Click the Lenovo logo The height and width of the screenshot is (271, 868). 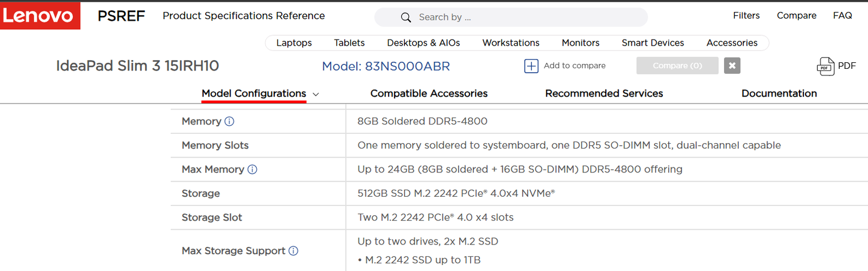pos(40,16)
